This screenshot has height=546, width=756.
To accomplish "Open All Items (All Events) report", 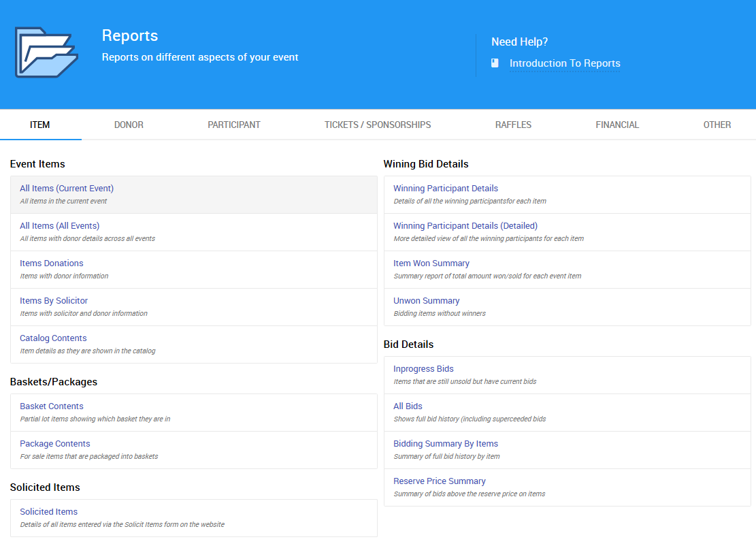I will click(60, 226).
